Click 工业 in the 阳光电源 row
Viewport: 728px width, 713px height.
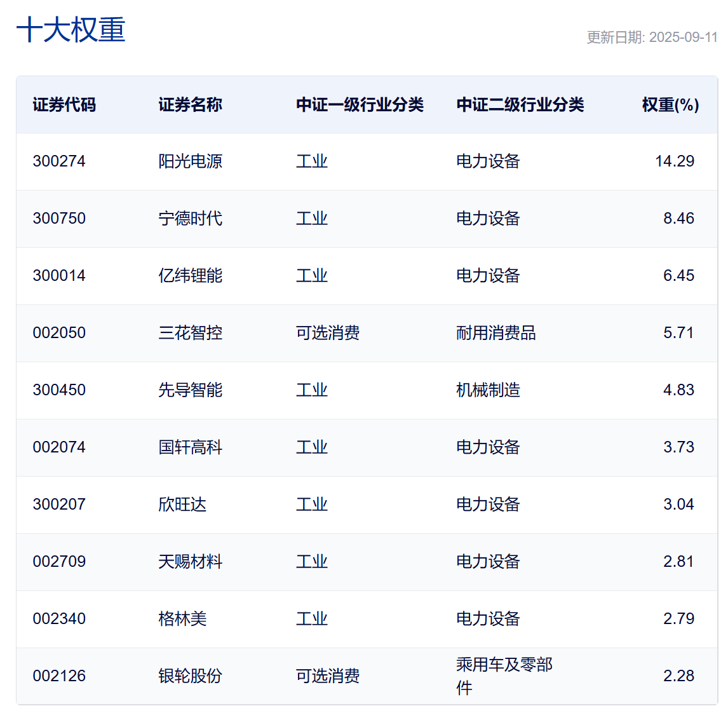click(x=312, y=161)
